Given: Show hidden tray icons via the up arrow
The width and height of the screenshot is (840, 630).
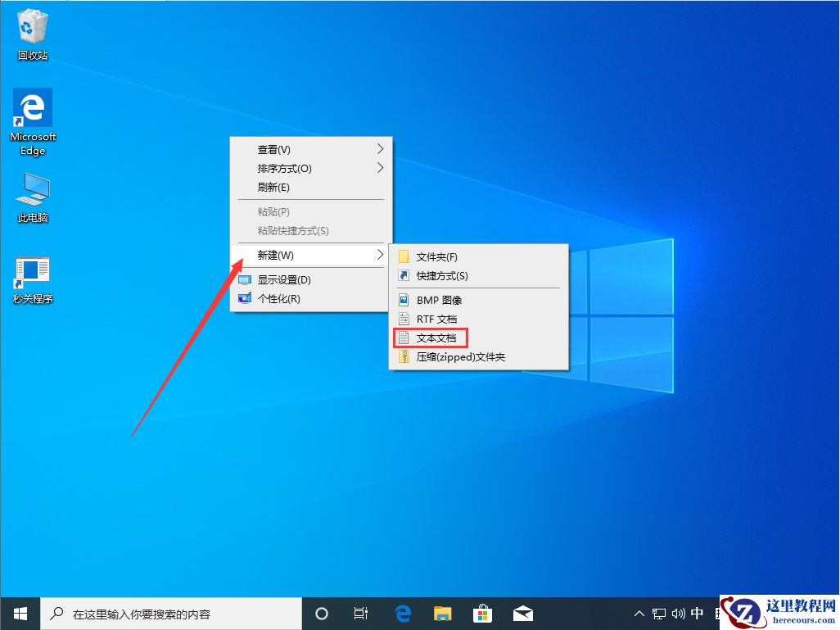Looking at the screenshot, I should (x=638, y=613).
